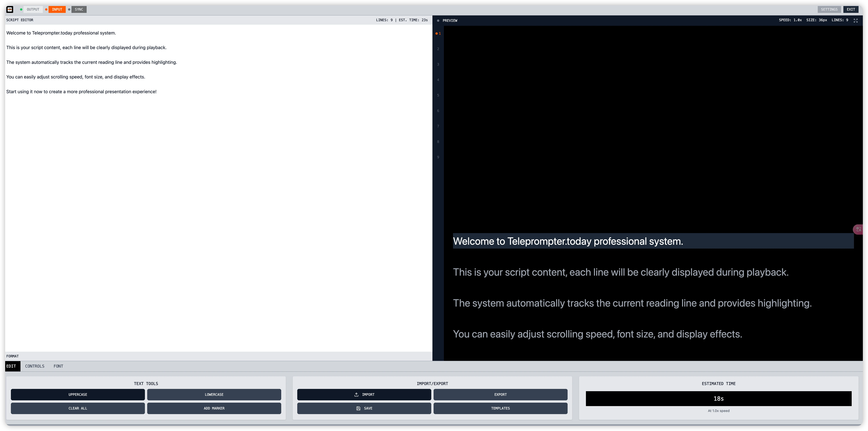Click the EXIT button

851,9
